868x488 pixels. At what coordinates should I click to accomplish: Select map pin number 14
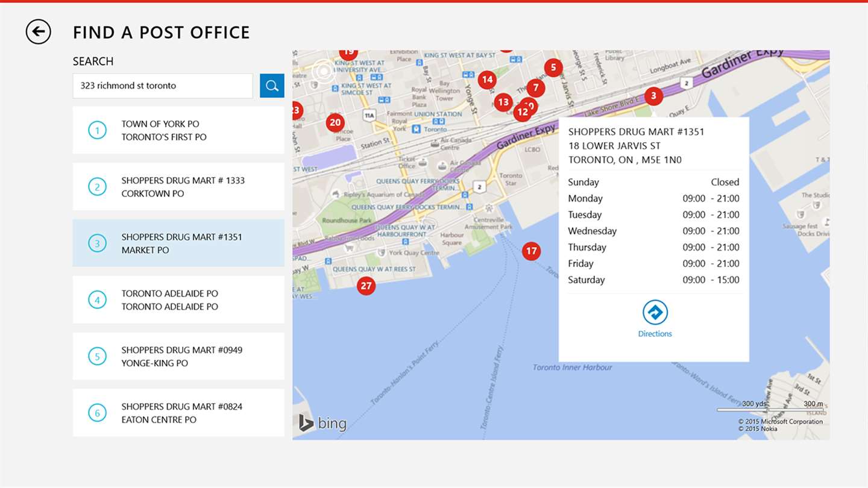click(487, 79)
